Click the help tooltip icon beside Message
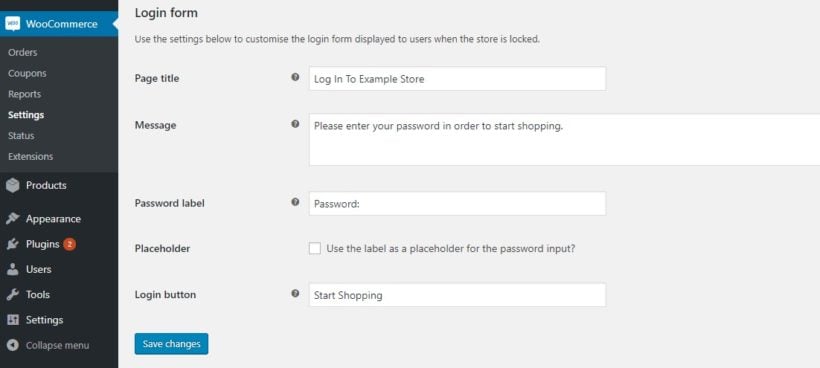 (x=295, y=124)
